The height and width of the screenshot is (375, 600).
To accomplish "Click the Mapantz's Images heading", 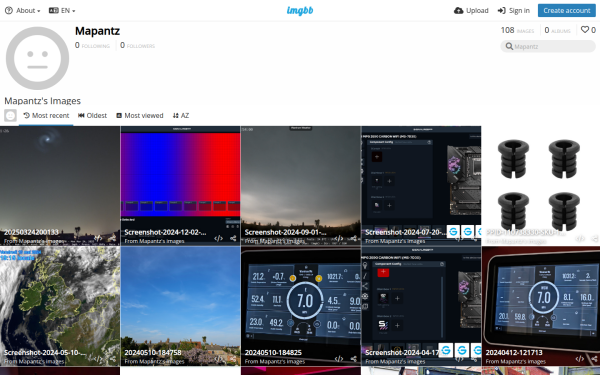I will coord(42,101).
